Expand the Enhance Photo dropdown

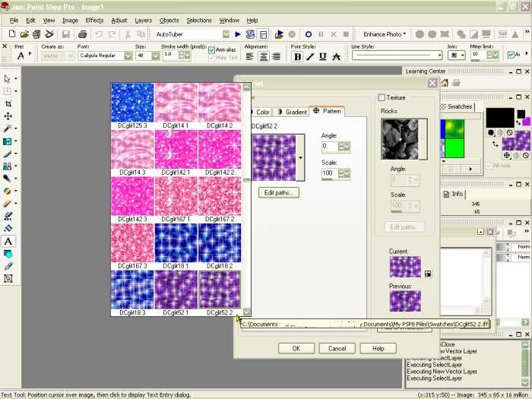(x=384, y=34)
